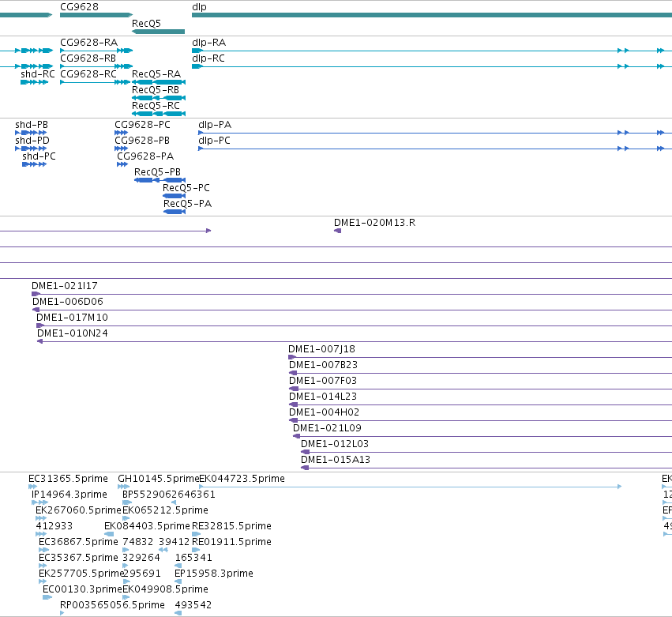Image resolution: width=672 pixels, height=617 pixels.
Task: Open the 165341 EST label
Action: coord(193,559)
